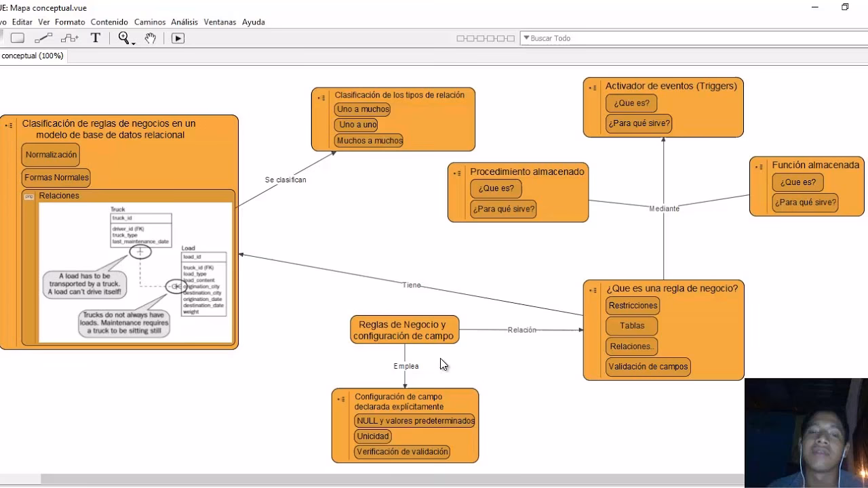868x488 pixels.
Task: Select ¿Para qué sirve? under Procedimiento almacenado
Action: tap(504, 209)
